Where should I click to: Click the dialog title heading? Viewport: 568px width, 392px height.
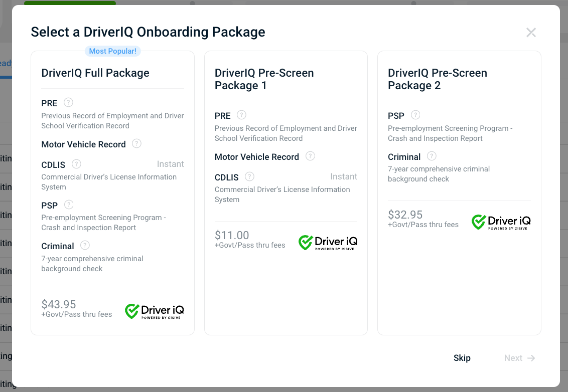148,32
